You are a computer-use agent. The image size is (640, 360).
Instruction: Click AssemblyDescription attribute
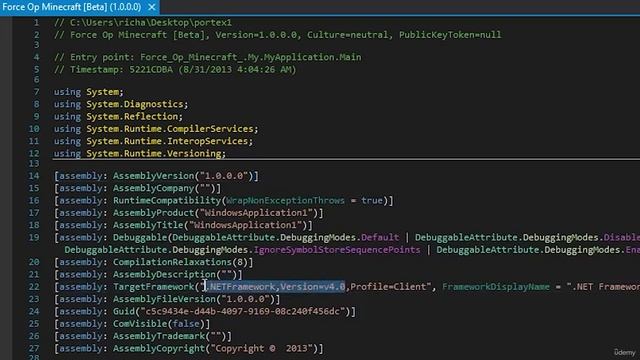(164, 274)
